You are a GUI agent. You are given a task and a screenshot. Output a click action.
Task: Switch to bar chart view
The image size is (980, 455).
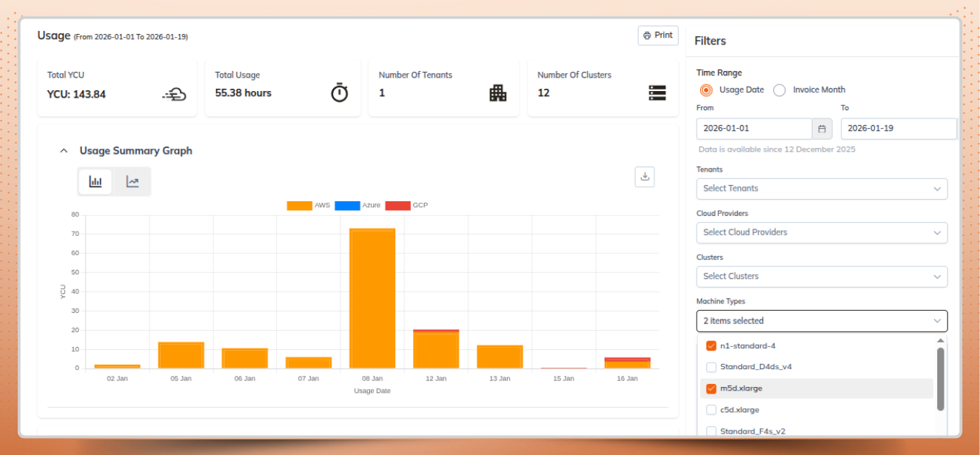pyautogui.click(x=95, y=182)
